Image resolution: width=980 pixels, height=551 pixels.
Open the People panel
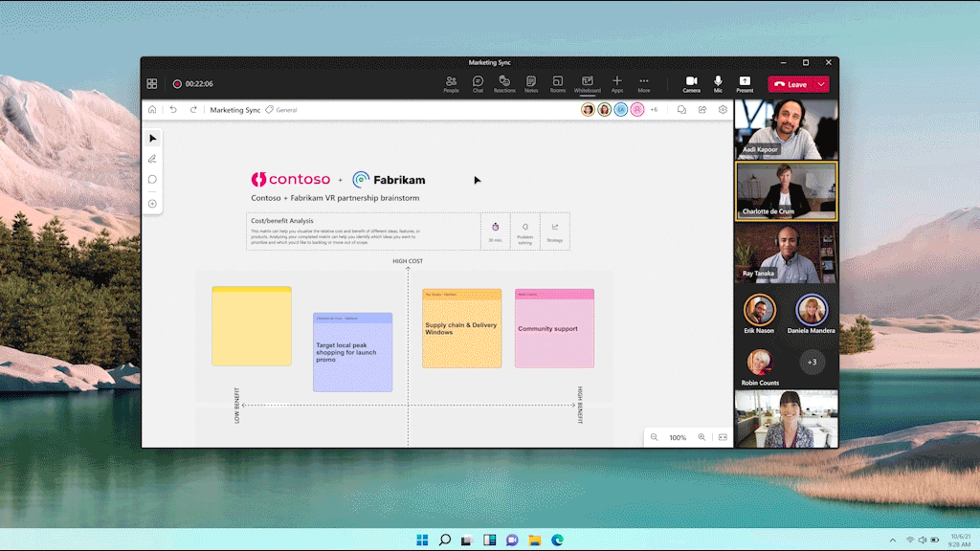point(451,84)
